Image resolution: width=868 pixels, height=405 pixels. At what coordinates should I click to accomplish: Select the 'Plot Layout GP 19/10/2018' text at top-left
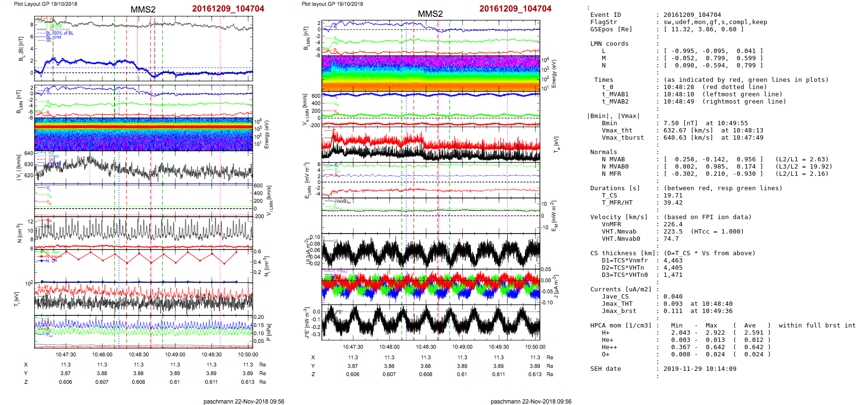click(x=45, y=4)
